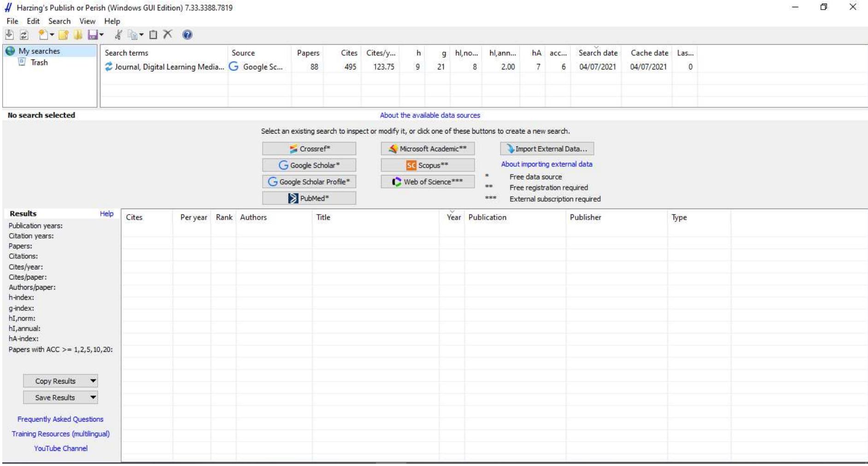
Task: Open Training Resources (multilingual) link
Action: click(61, 434)
